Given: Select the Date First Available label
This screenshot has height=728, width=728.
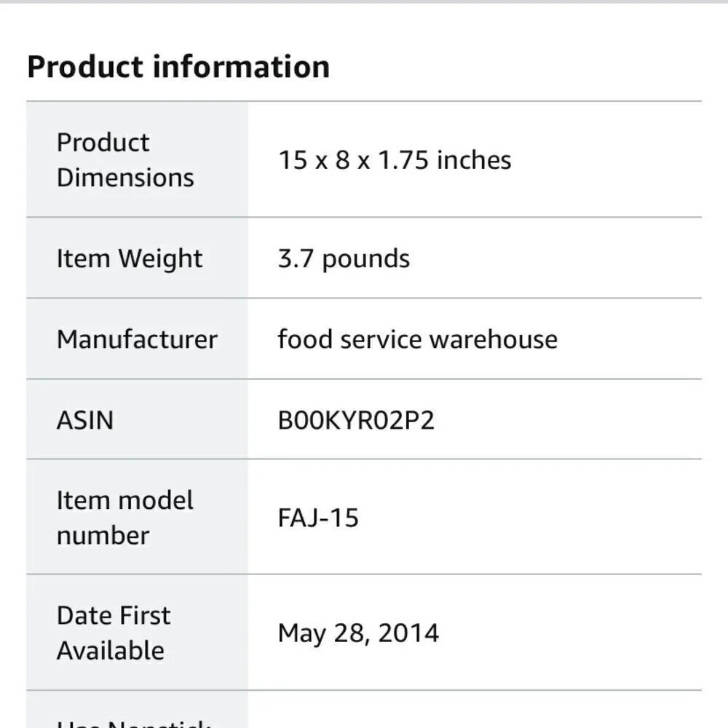Looking at the screenshot, I should [x=114, y=633].
